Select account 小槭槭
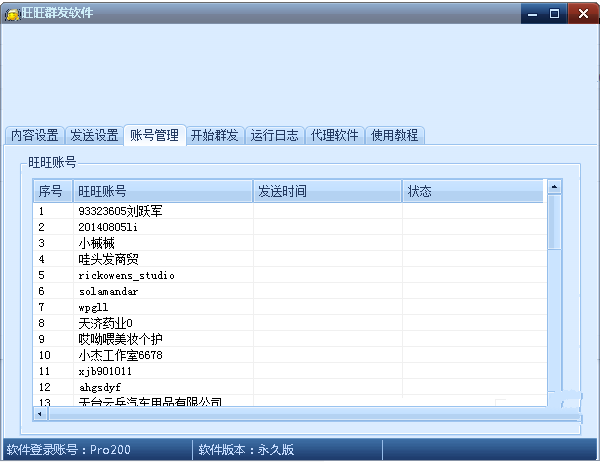The image size is (600, 462). (96, 243)
